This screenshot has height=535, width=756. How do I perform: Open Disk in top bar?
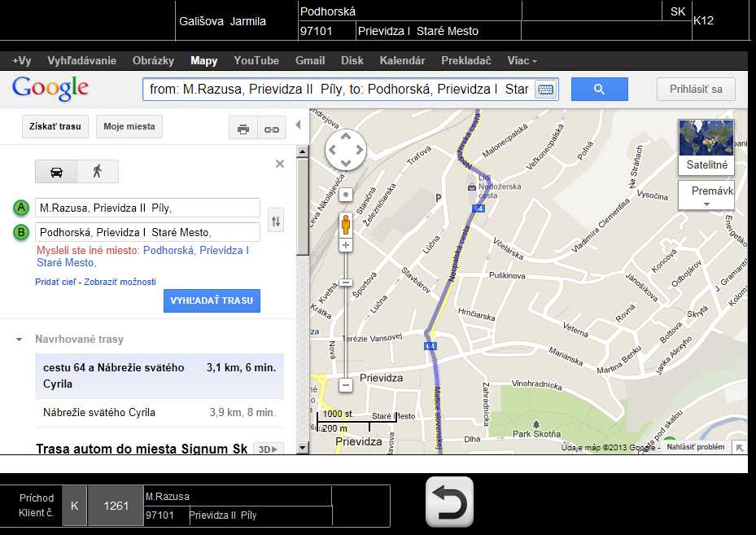[x=352, y=61]
